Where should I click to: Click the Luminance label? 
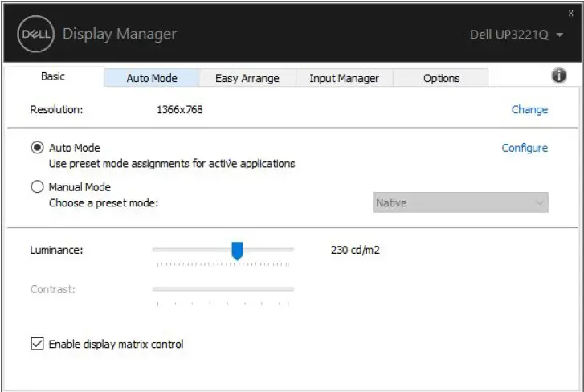pos(56,250)
